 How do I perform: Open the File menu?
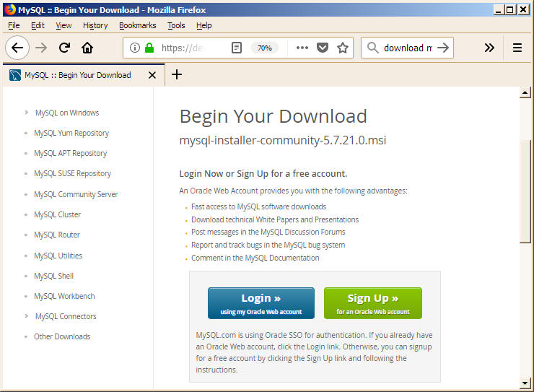pos(14,25)
